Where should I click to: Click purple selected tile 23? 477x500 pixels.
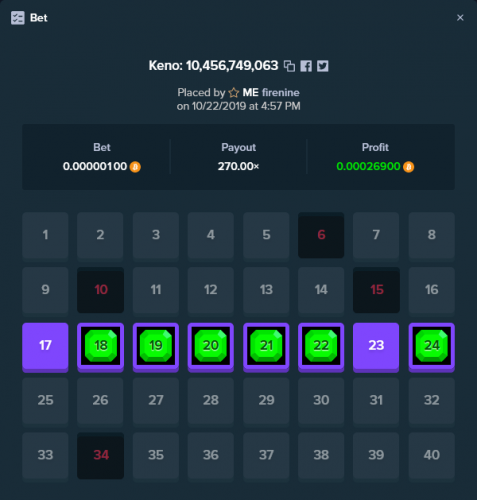(376, 347)
